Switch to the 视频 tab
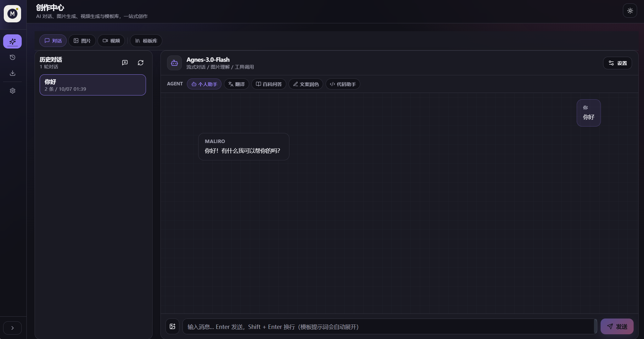 [x=111, y=41]
